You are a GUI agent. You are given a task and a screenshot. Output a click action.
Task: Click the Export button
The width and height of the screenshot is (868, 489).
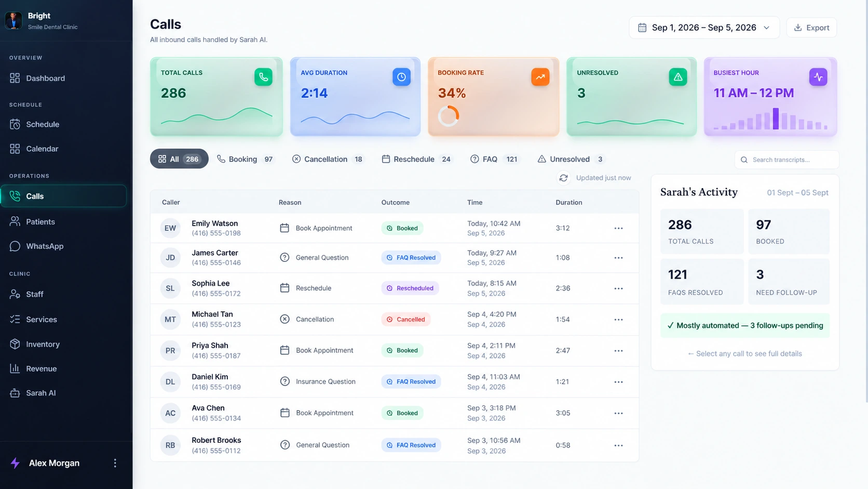(x=811, y=28)
